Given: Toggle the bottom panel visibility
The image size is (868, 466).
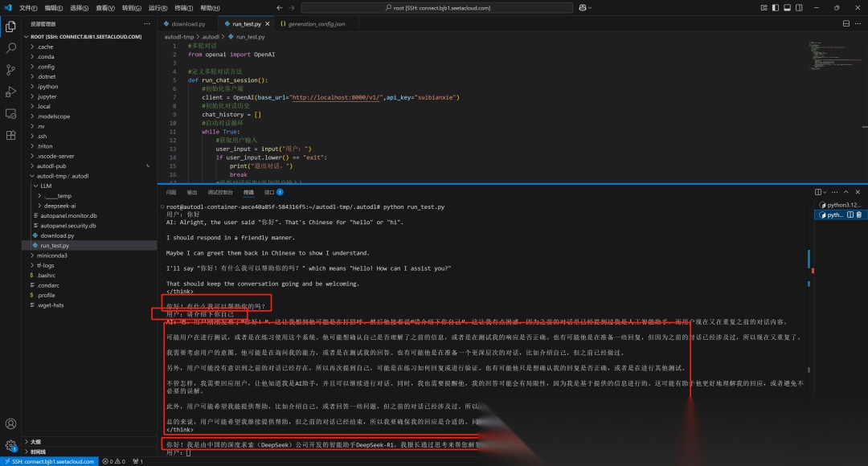Looking at the screenshot, I should point(787,8).
